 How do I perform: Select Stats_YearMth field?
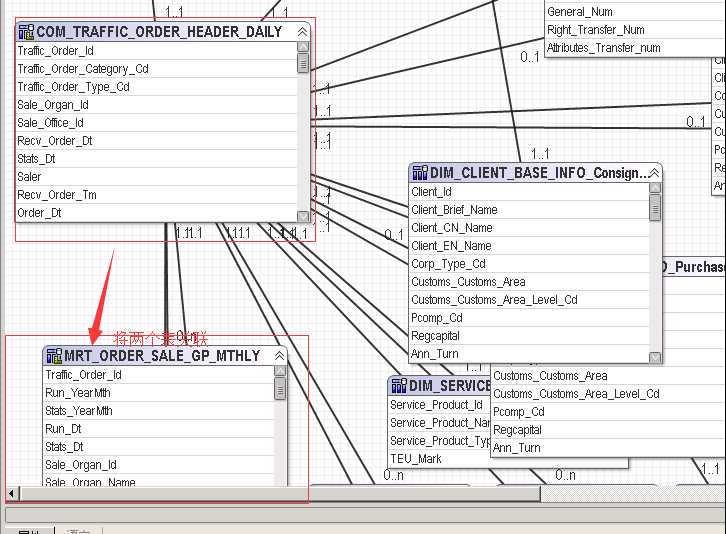pos(159,411)
